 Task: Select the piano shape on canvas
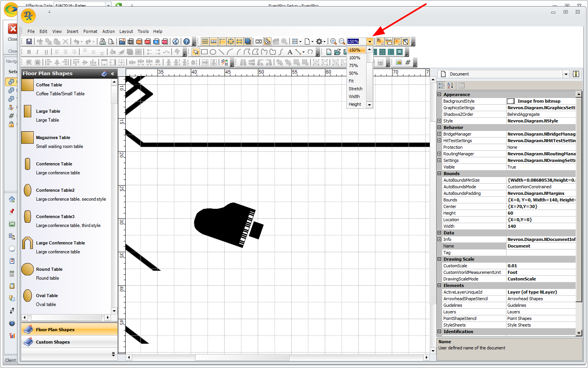point(228,225)
